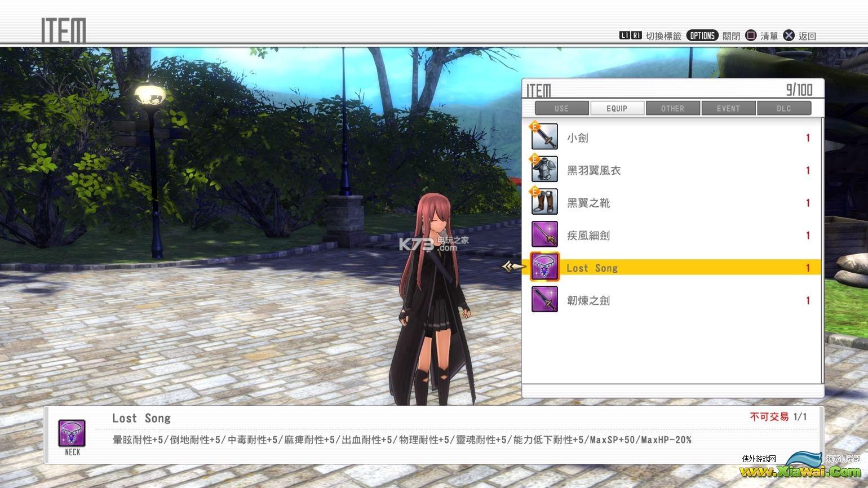
Task: Select the 小劍 item name
Action: click(578, 137)
